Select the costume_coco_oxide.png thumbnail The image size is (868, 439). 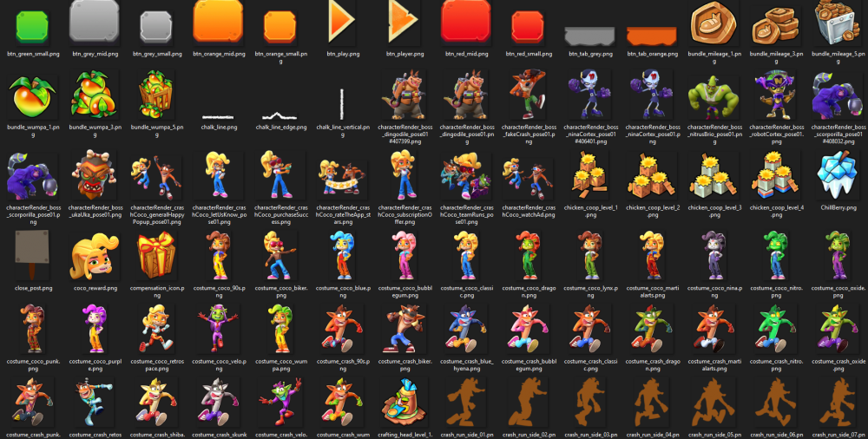click(838, 255)
